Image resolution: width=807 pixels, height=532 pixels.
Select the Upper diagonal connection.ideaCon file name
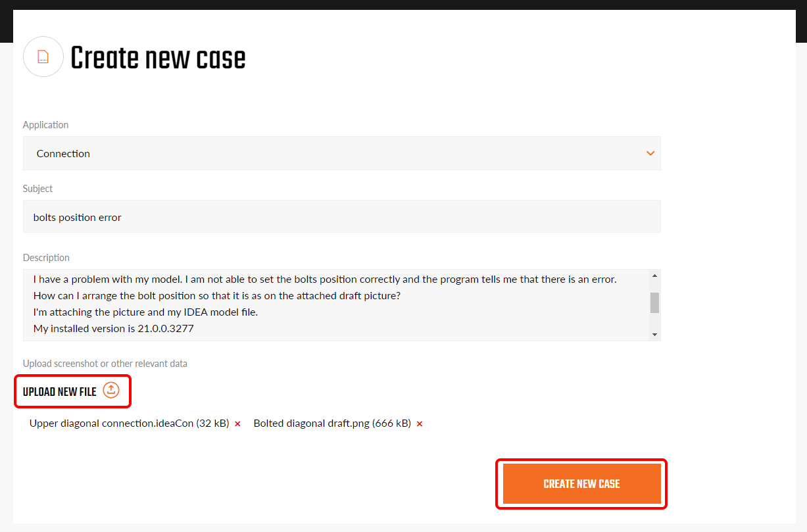(129, 423)
